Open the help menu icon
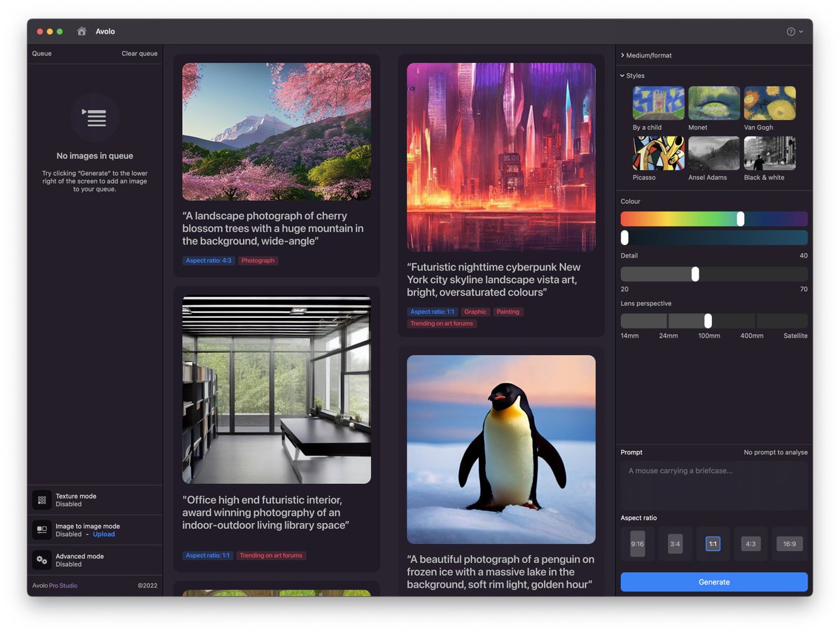Viewport: 840px width, 633px height. click(791, 32)
